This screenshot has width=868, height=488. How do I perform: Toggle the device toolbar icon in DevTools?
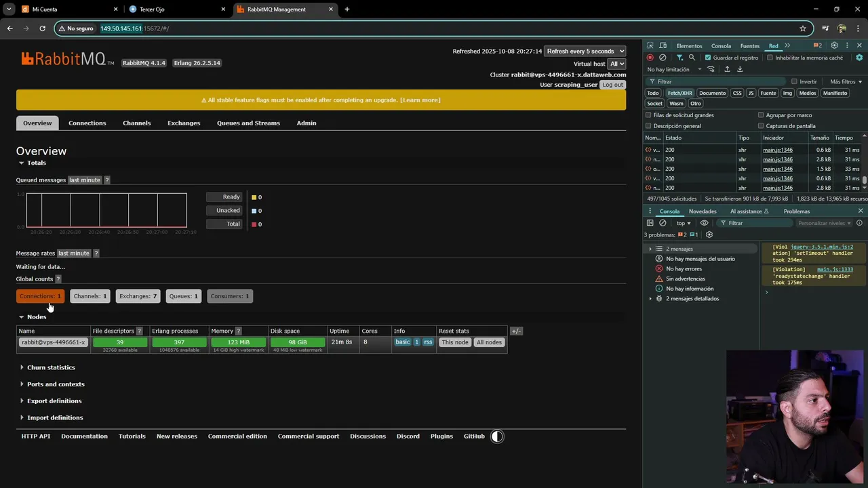pos(663,45)
